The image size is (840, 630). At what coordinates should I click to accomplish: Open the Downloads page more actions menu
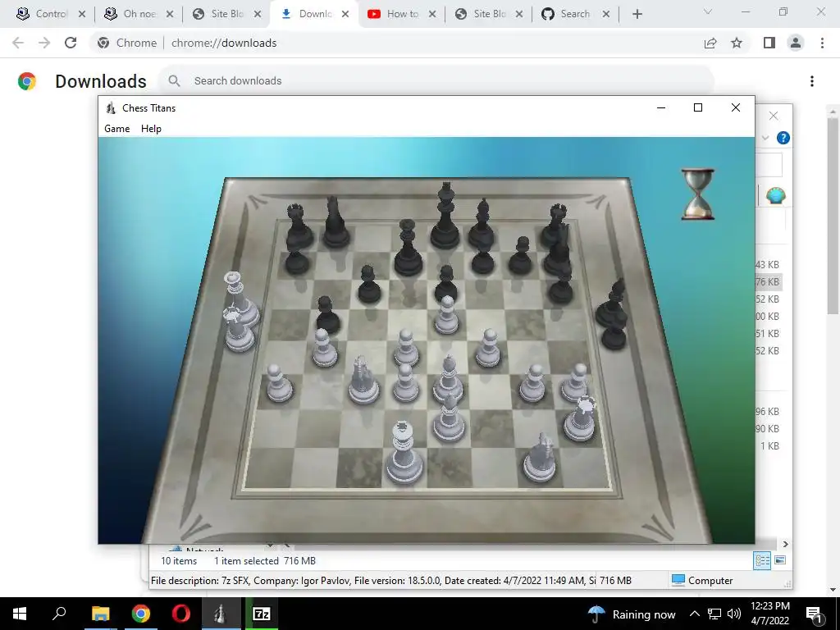click(812, 81)
